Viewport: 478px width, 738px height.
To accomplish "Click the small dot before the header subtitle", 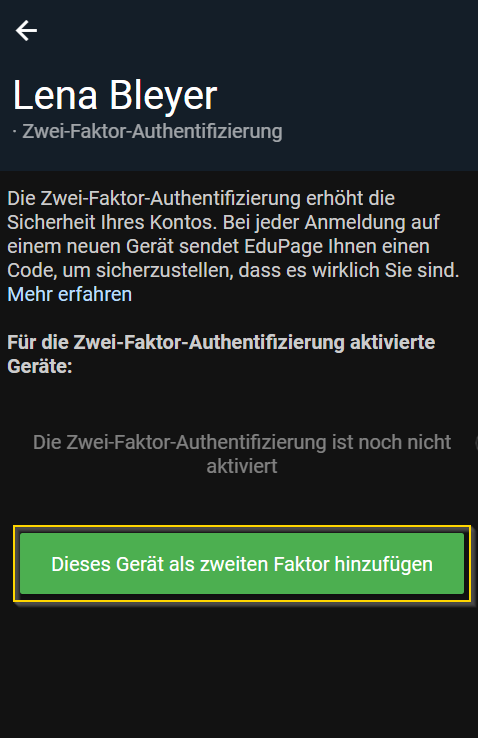I will tap(15, 132).
